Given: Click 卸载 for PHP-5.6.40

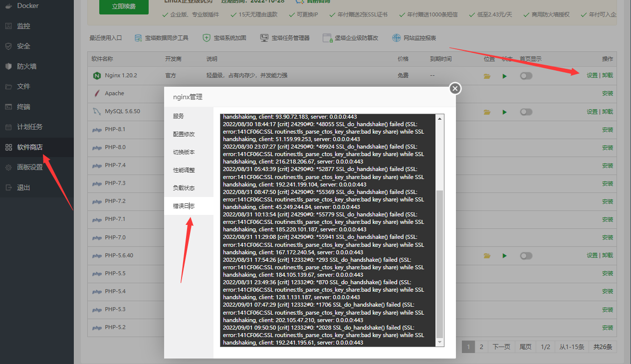Looking at the screenshot, I should click(608, 255).
